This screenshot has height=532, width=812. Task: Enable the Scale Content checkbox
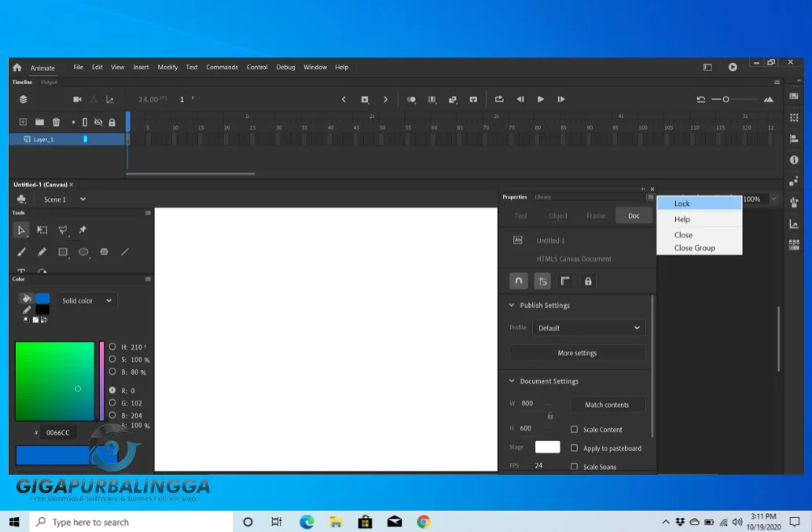coord(574,429)
